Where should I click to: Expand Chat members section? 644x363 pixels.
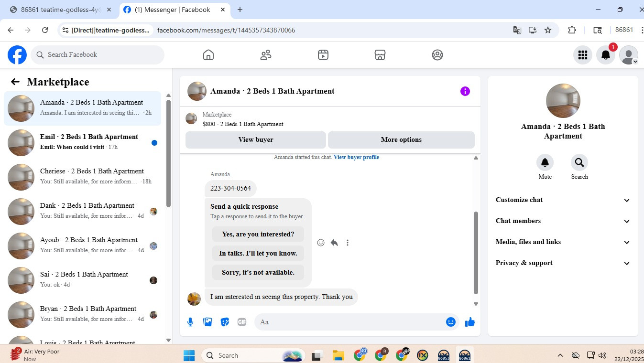[x=563, y=221]
